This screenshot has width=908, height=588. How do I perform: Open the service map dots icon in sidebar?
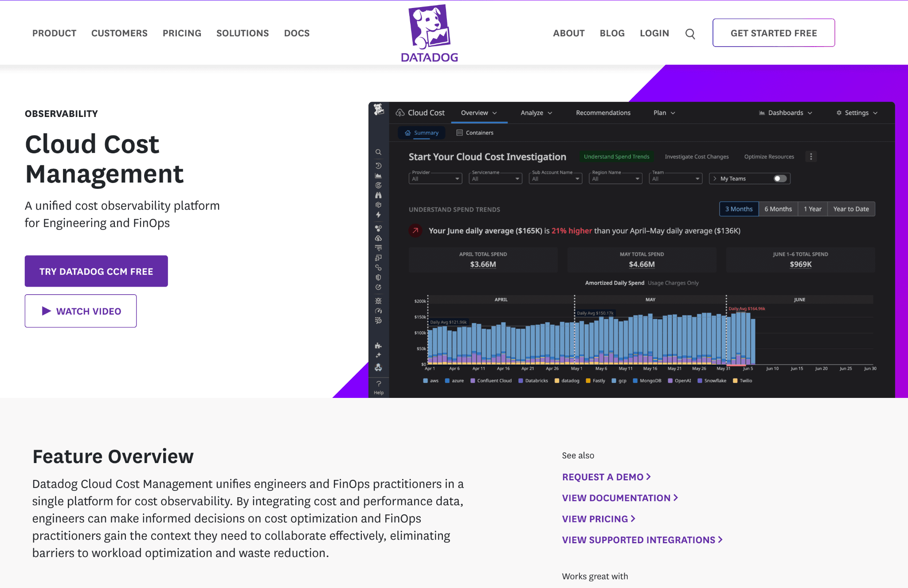pos(378,228)
